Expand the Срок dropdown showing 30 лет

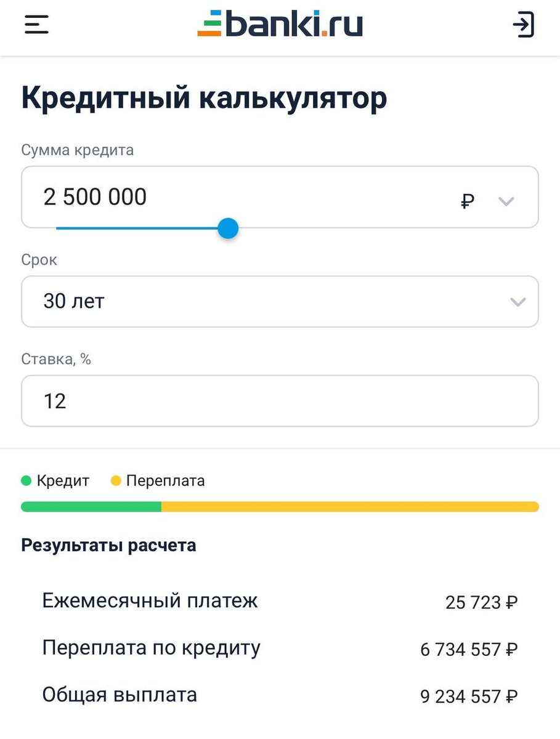[279, 301]
